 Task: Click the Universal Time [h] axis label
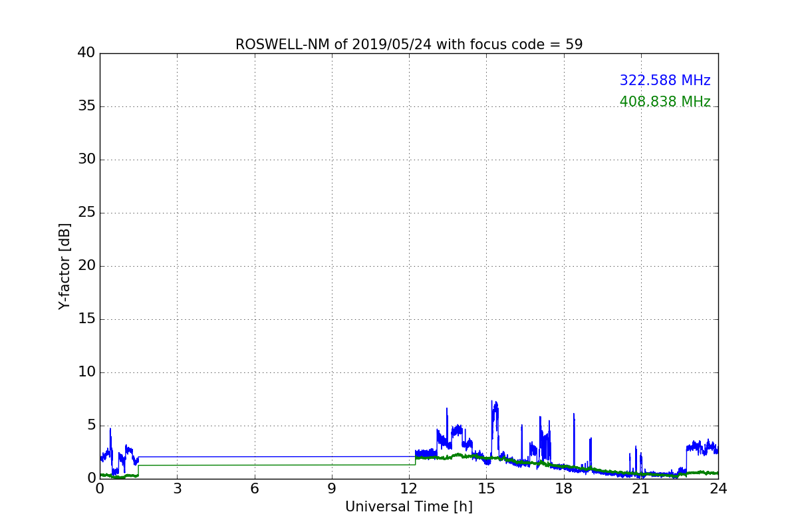(409, 507)
